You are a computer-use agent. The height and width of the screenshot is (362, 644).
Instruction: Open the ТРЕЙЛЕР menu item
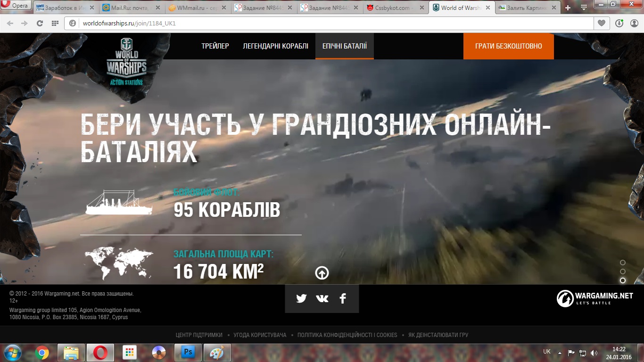(215, 46)
